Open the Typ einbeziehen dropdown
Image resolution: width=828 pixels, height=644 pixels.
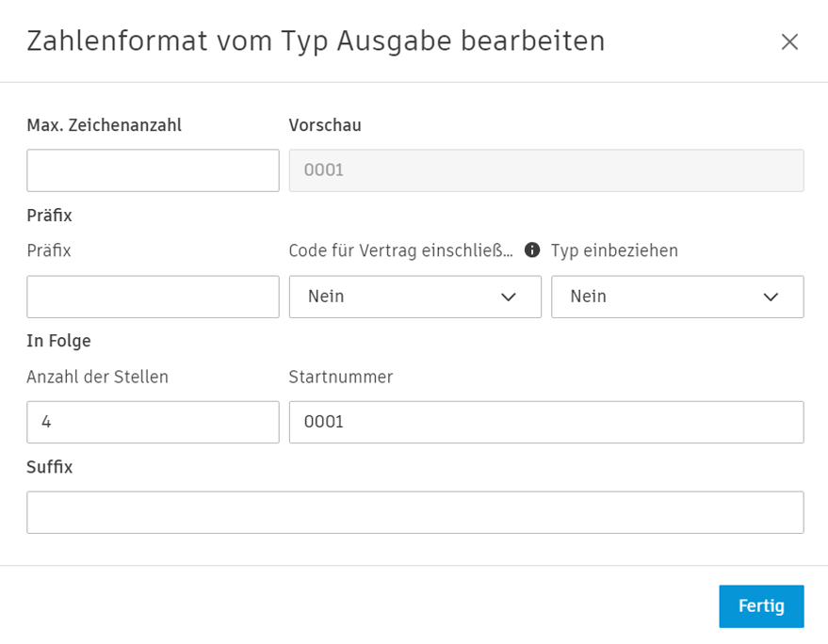[675, 297]
